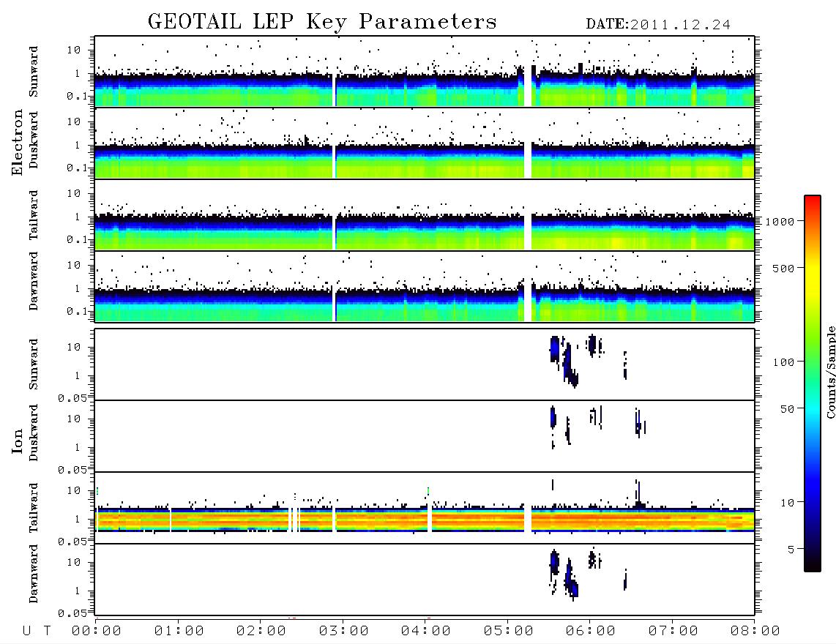Viewport: 836px width, 644px height.
Task: Click the Electron Sunward axis label
Action: 34,72
